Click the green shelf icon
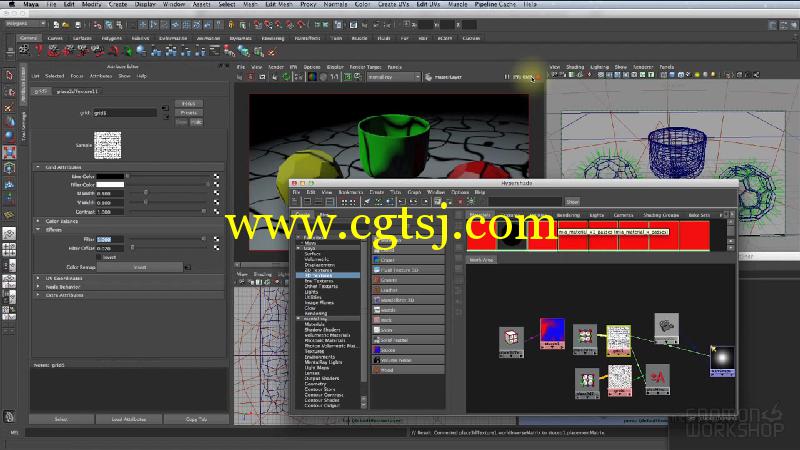This screenshot has height=450, width=800. (128, 51)
